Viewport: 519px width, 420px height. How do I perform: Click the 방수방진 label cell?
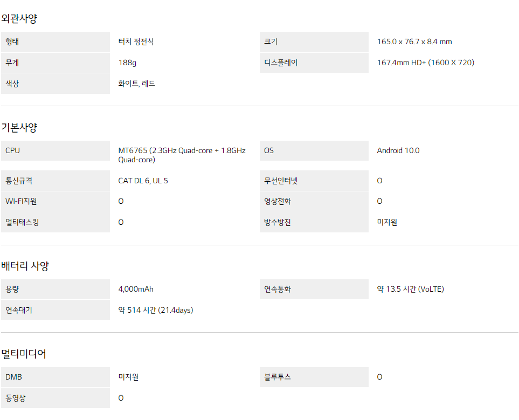[314, 222]
